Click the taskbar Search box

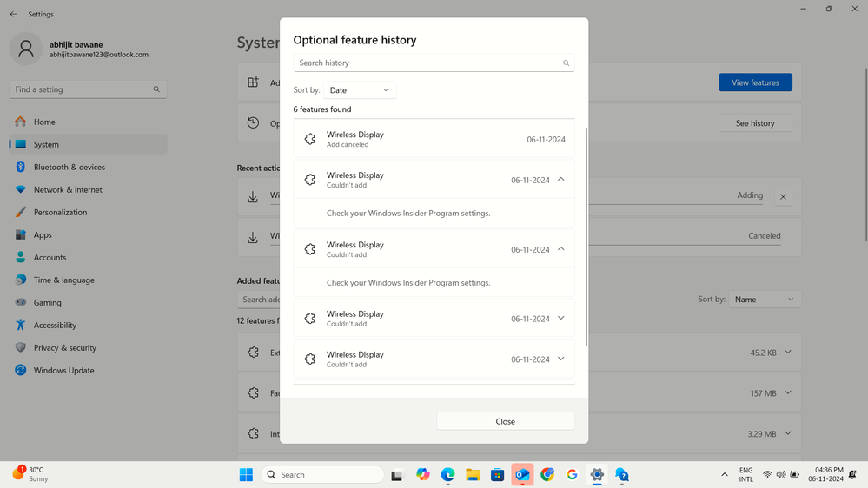point(322,475)
